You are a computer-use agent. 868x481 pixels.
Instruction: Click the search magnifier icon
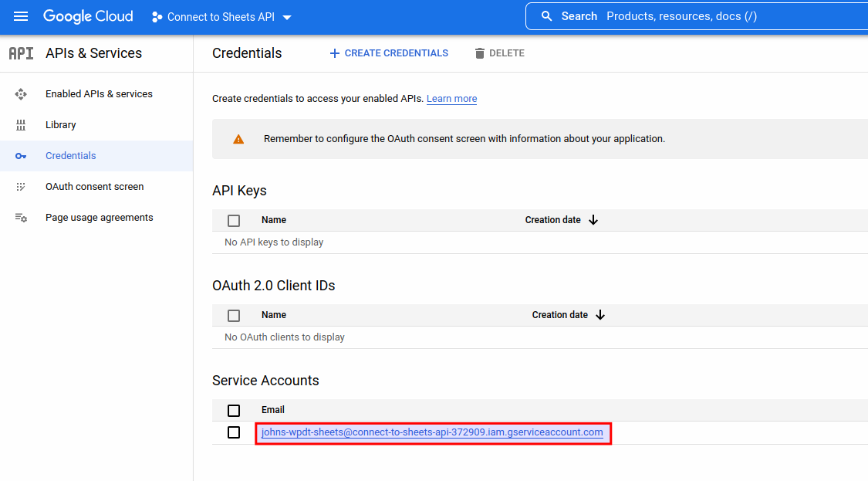pos(546,16)
